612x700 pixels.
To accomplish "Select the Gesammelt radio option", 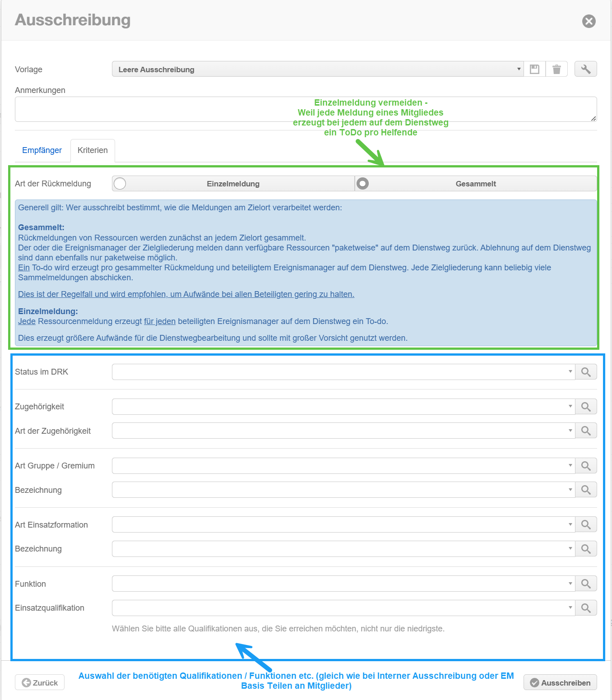I will 363,184.
